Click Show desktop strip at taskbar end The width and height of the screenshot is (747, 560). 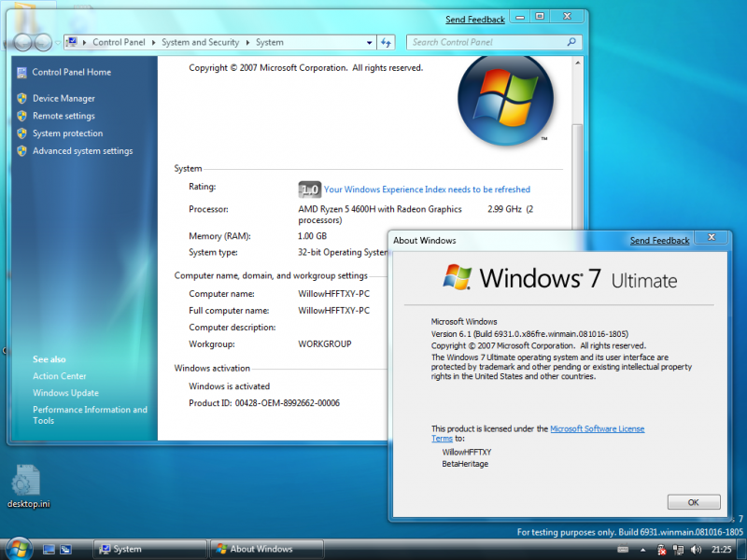click(742, 549)
